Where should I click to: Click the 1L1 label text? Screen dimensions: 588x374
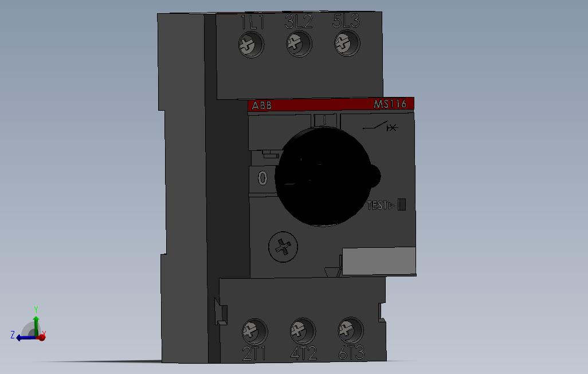[x=253, y=23]
